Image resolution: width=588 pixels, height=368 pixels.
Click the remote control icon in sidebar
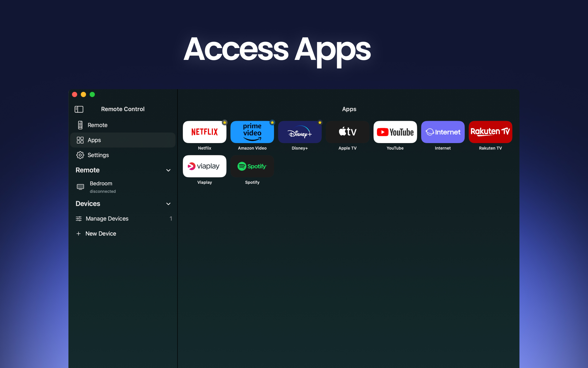coord(80,125)
